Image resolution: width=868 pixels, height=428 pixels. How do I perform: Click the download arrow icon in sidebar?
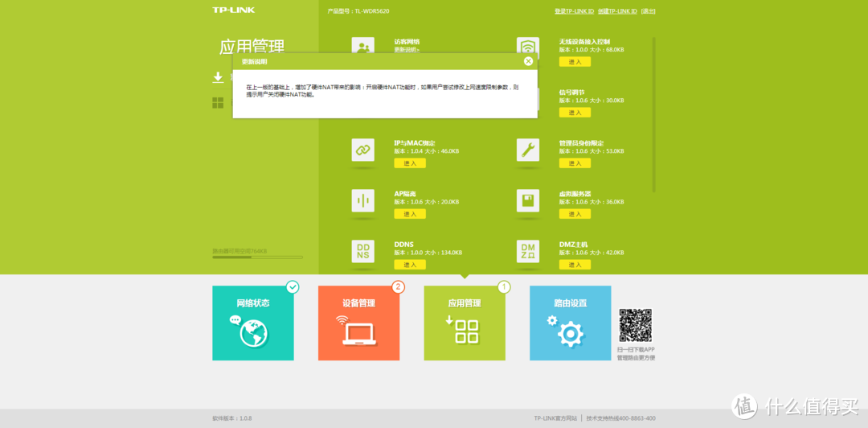coord(218,77)
